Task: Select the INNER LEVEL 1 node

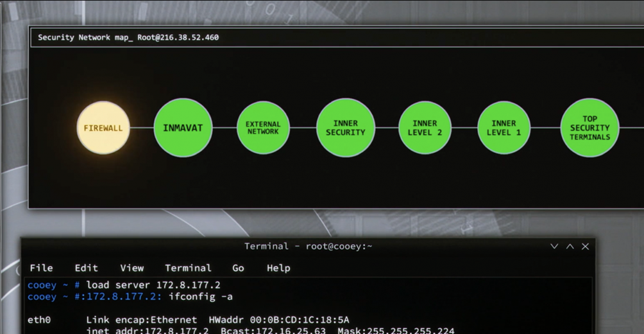Action: tap(504, 128)
